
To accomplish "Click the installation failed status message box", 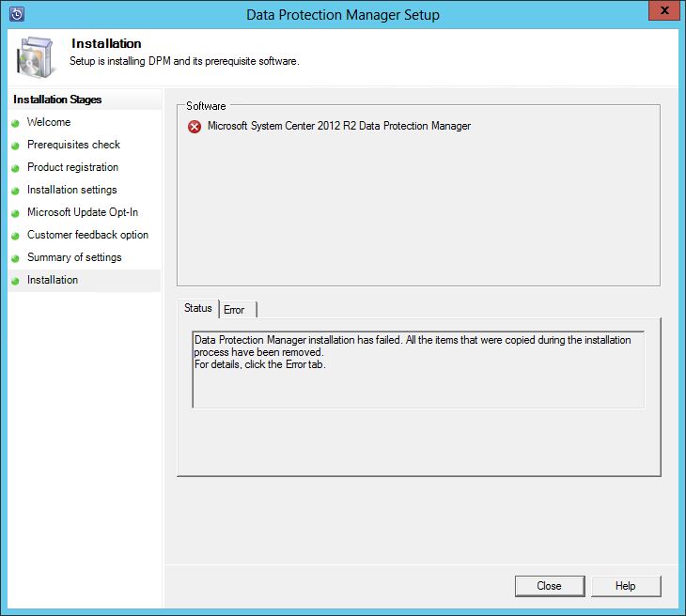I will pyautogui.click(x=418, y=370).
